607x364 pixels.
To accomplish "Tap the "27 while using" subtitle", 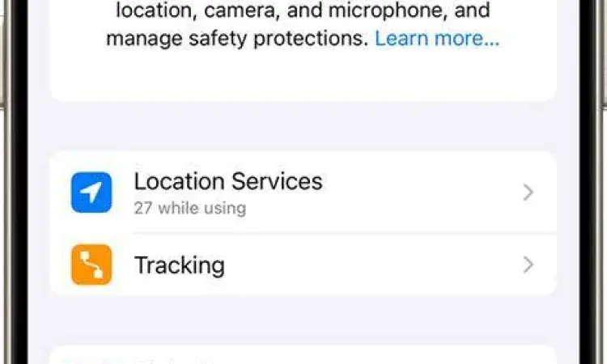I will [189, 208].
